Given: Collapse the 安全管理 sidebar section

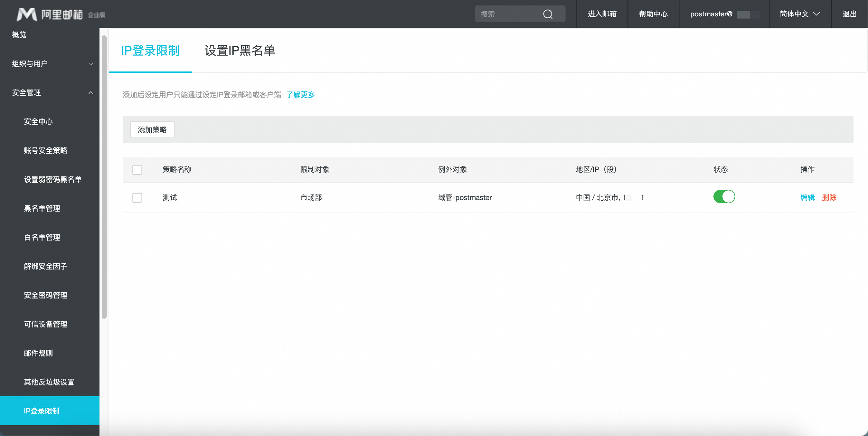Looking at the screenshot, I should [x=50, y=93].
